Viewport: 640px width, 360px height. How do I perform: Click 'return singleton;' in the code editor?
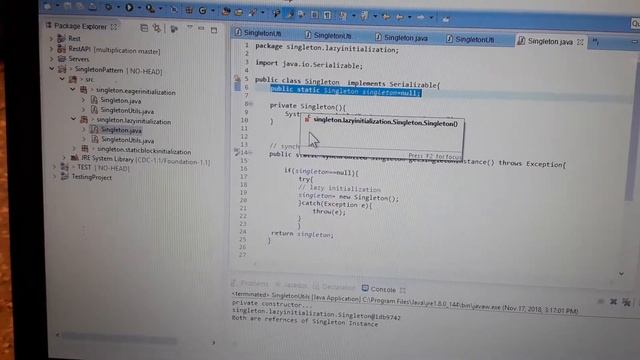(x=302, y=234)
